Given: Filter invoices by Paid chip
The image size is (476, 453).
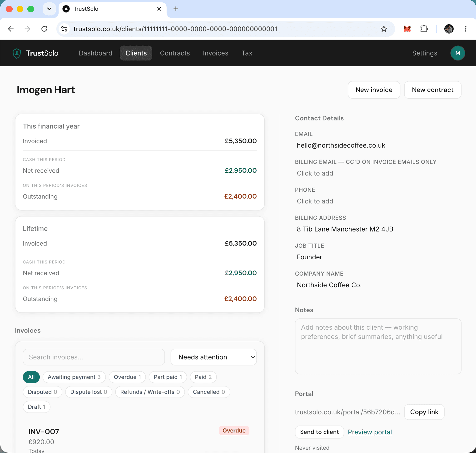Looking at the screenshot, I should tap(203, 377).
